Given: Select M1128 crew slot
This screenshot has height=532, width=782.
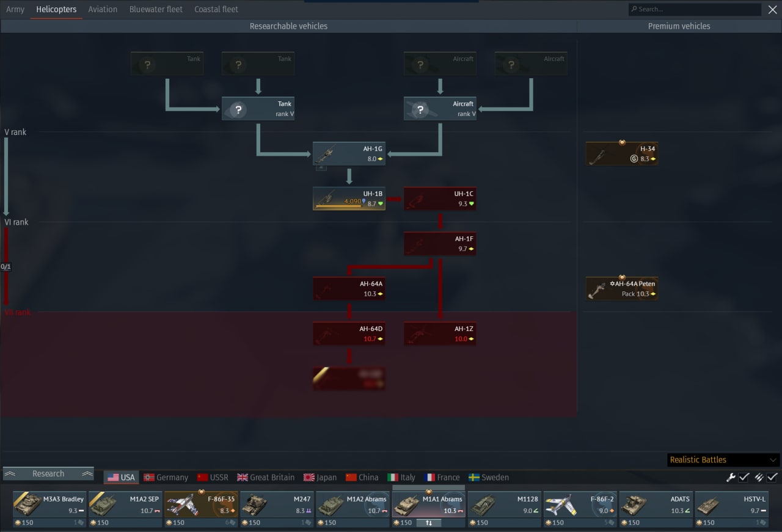Looking at the screenshot, I should [x=504, y=509].
